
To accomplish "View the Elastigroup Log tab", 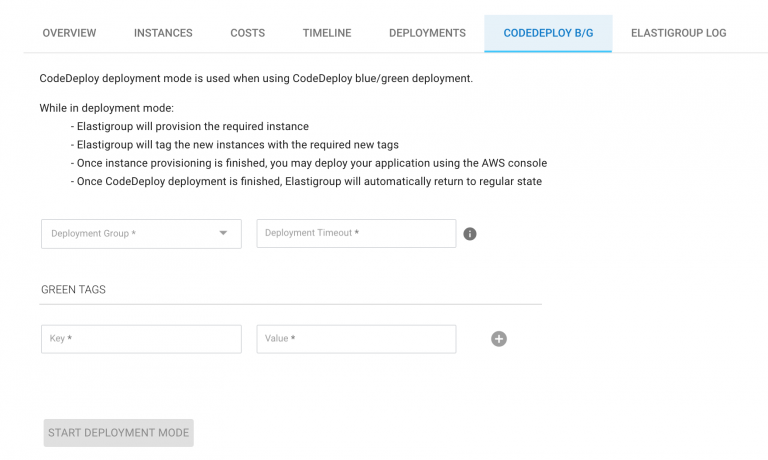I will 678,33.
